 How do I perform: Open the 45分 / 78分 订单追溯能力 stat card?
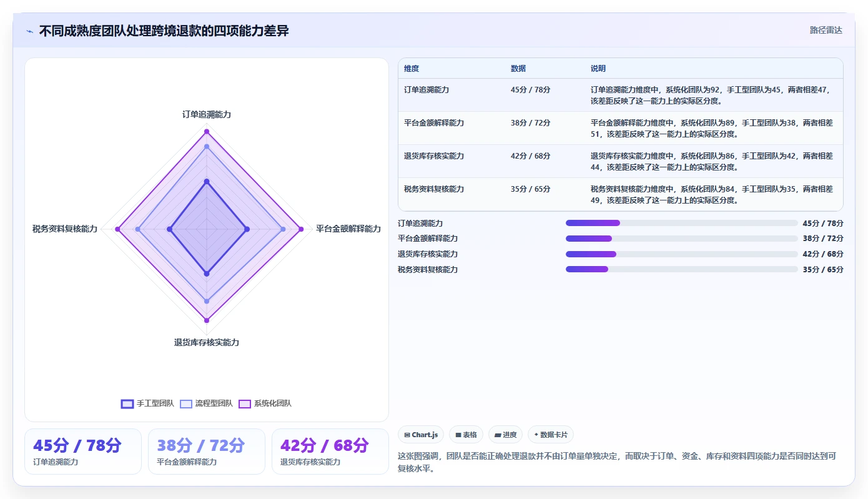(x=83, y=452)
